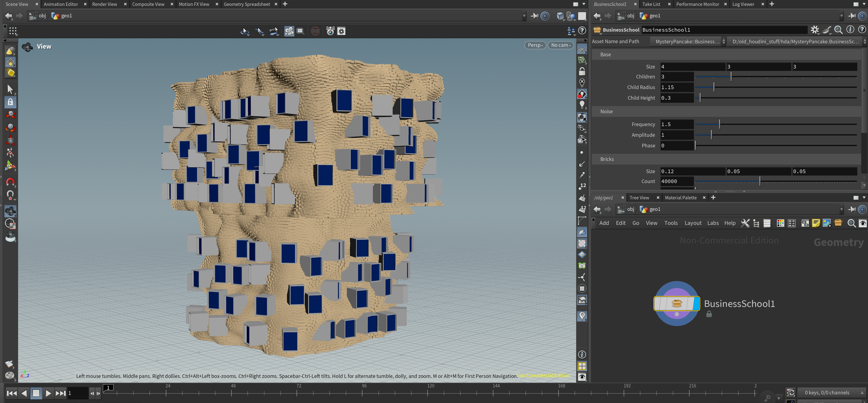Image resolution: width=868 pixels, height=403 pixels.
Task: Click the obj path button in the viewport path bar
Action: (x=38, y=16)
